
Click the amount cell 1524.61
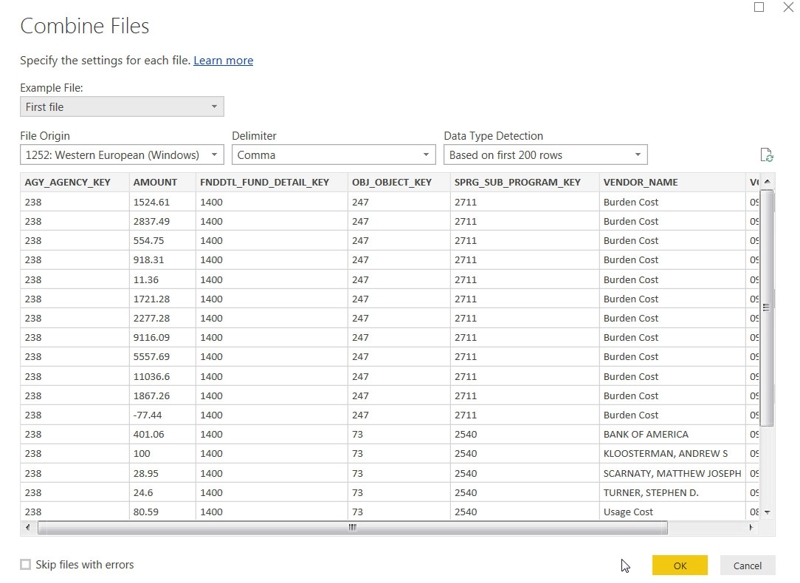click(x=162, y=202)
